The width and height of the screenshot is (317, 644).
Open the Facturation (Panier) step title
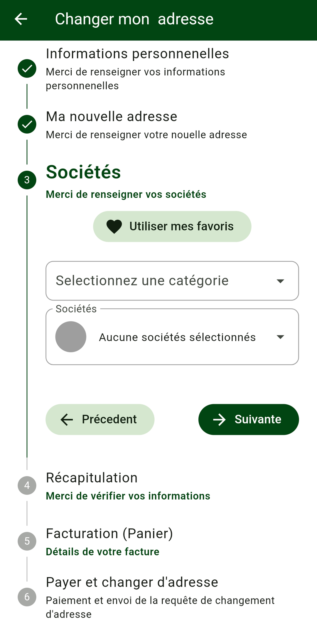[109, 534]
